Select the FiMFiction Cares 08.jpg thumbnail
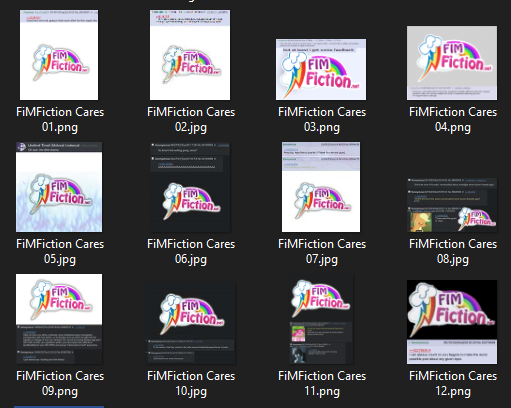 (x=452, y=205)
